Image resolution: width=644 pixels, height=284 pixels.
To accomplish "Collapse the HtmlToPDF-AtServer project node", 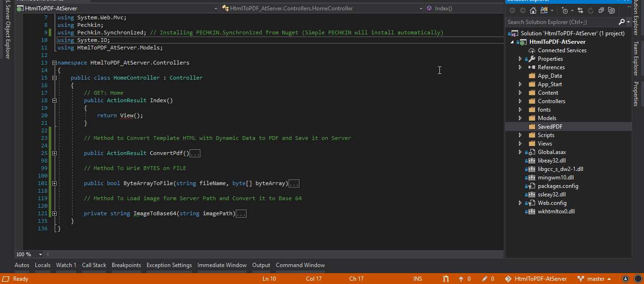I will 512,42.
